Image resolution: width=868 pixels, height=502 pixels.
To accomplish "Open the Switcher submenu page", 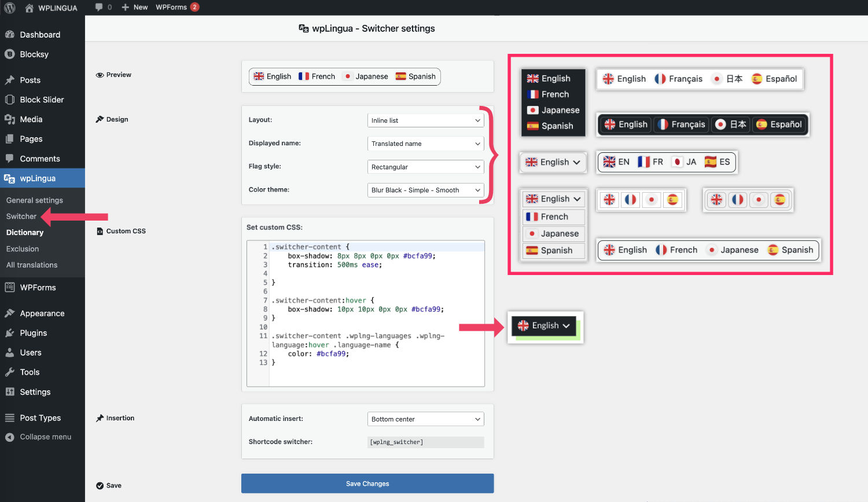I will coord(21,217).
